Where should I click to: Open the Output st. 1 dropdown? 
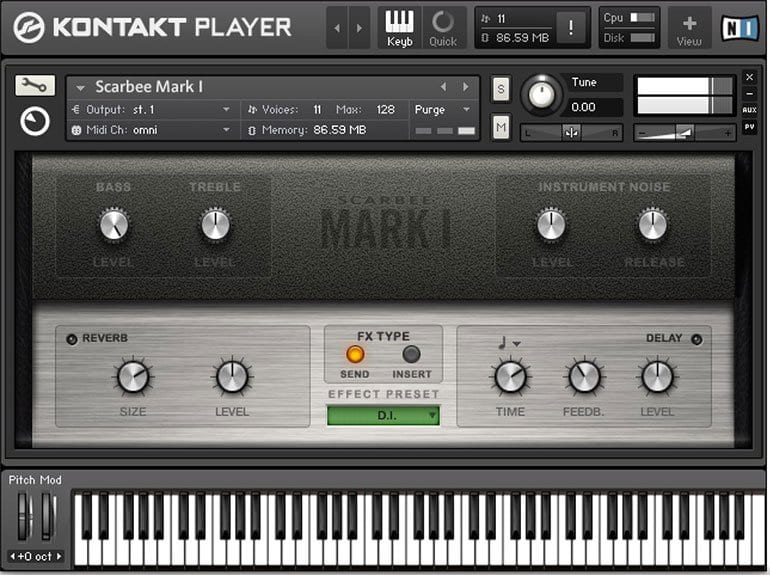click(x=151, y=110)
